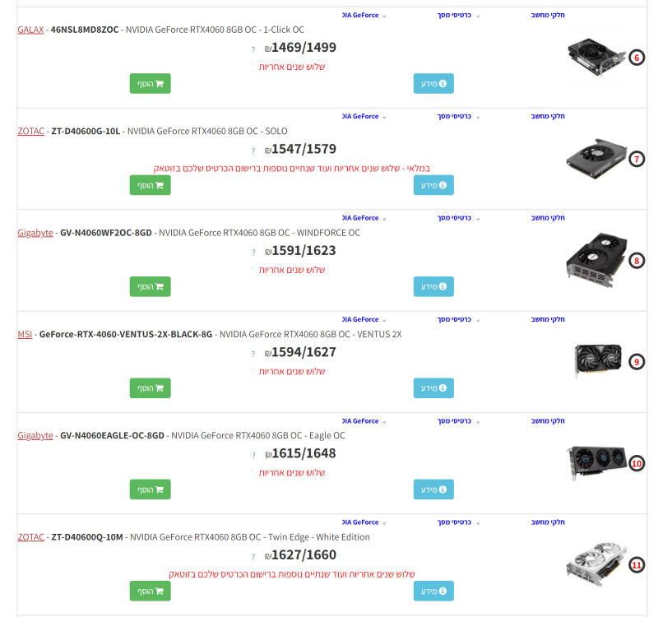Click the white ZOTAC Twin Edge thumbnail
The width and height of the screenshot is (672, 617).
(596, 564)
